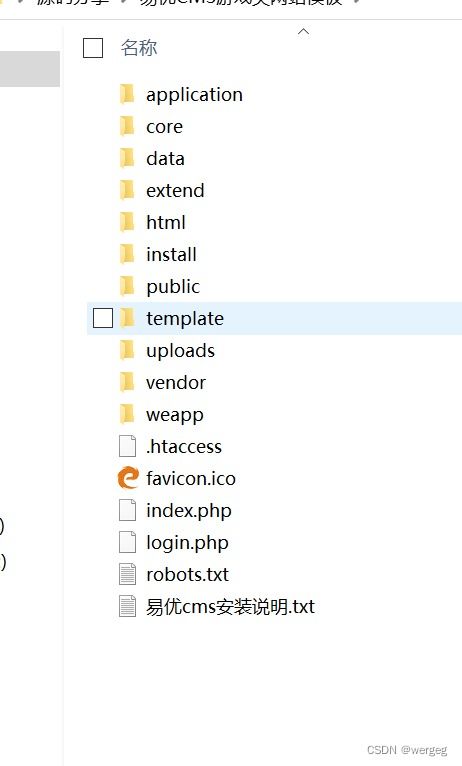This screenshot has width=462, height=766.
Task: Click the index.php file icon
Action: (127, 510)
